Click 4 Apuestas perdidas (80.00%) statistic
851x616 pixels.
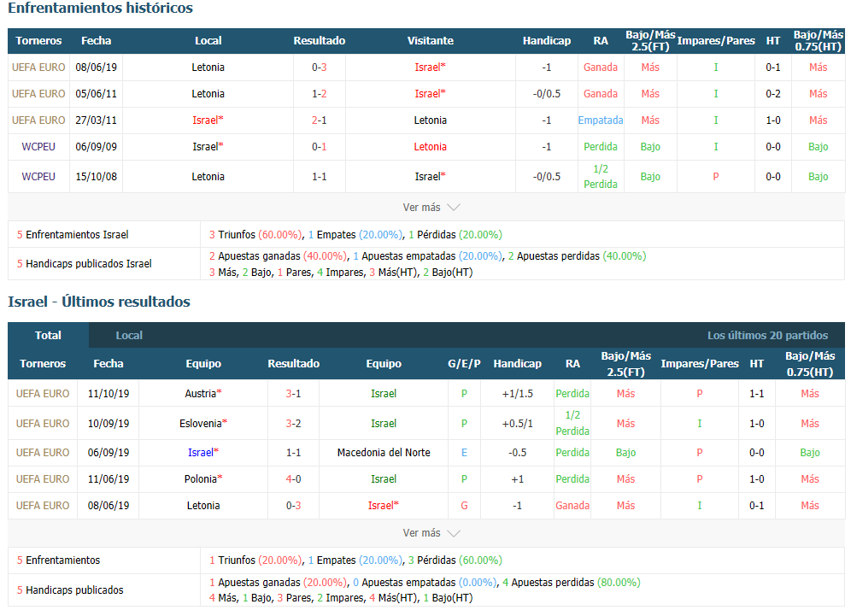572,583
